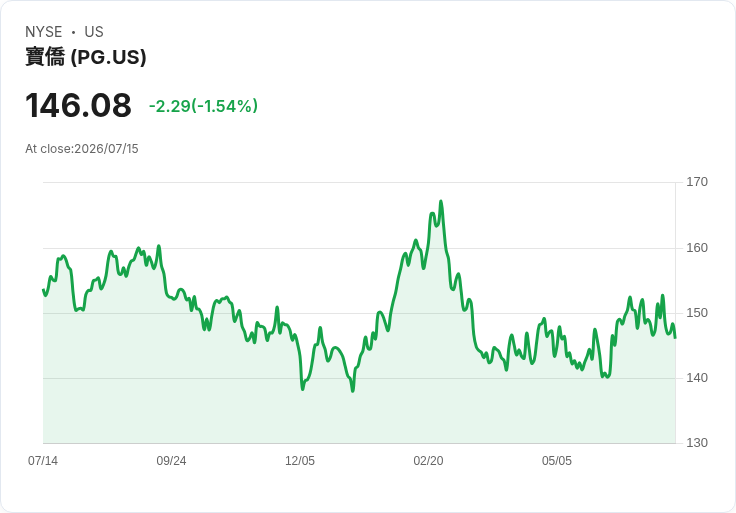Click the 160 price axis label
Screen dimensions: 736x513
pyautogui.click(x=697, y=248)
